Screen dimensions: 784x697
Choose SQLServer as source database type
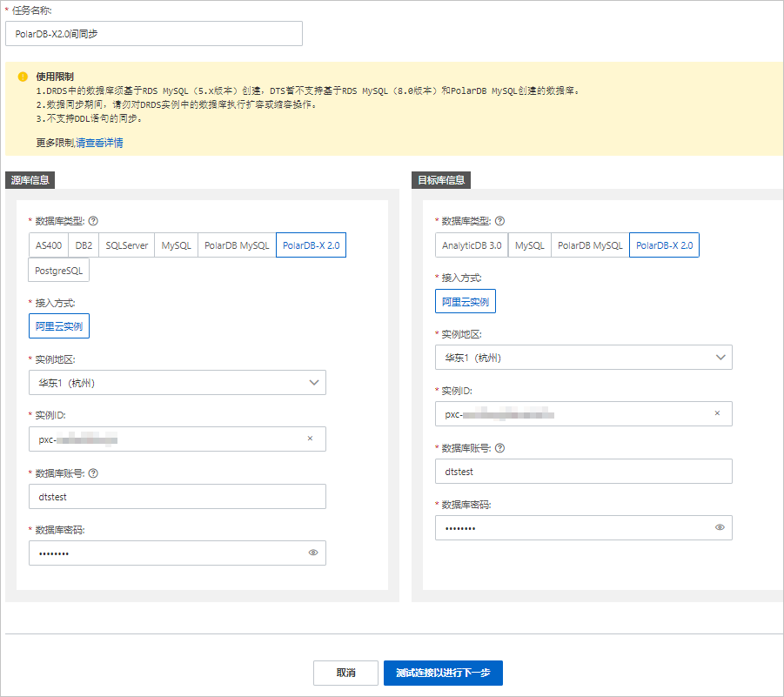tap(126, 245)
